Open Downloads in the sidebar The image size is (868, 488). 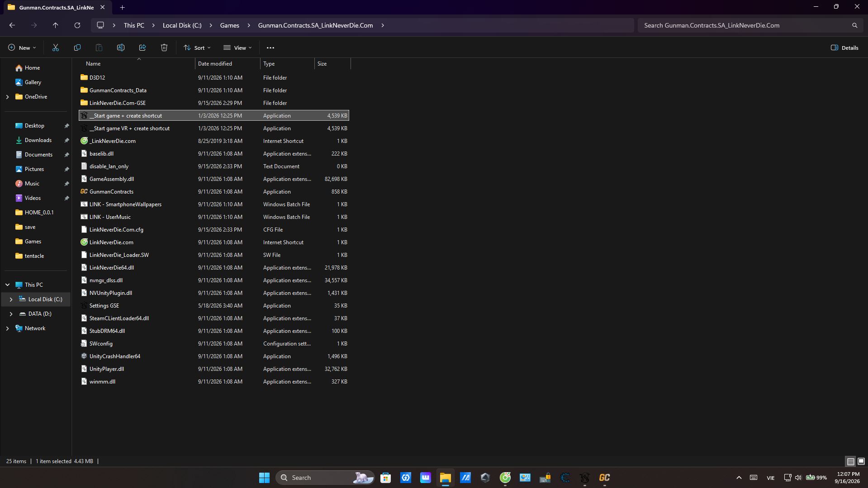(38, 140)
